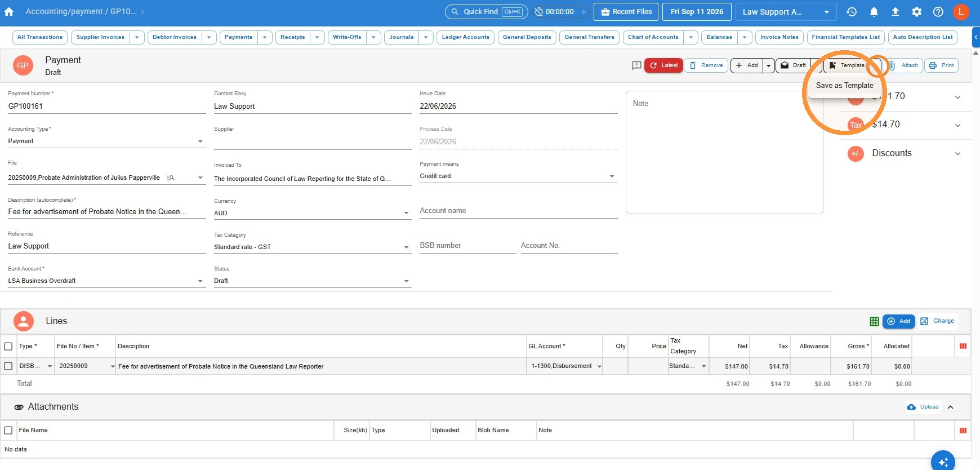Toggle the Lines header select-all checkbox
980x470 pixels.
tap(8, 347)
